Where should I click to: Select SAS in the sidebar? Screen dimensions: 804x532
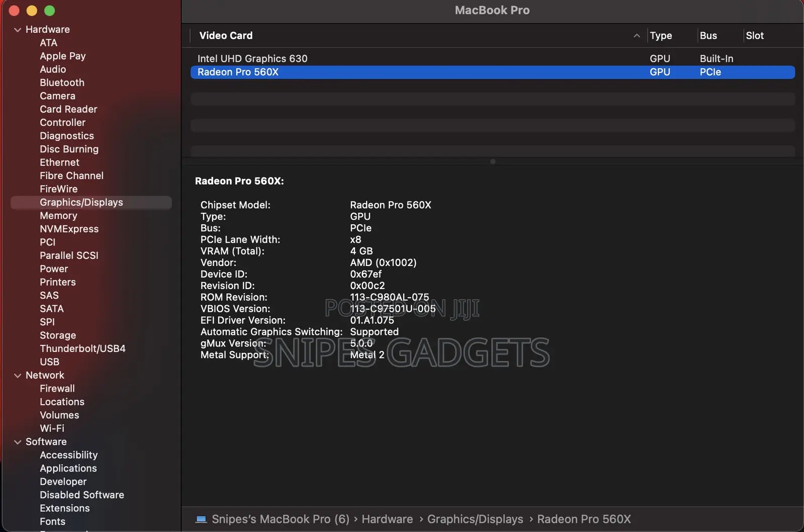click(49, 296)
